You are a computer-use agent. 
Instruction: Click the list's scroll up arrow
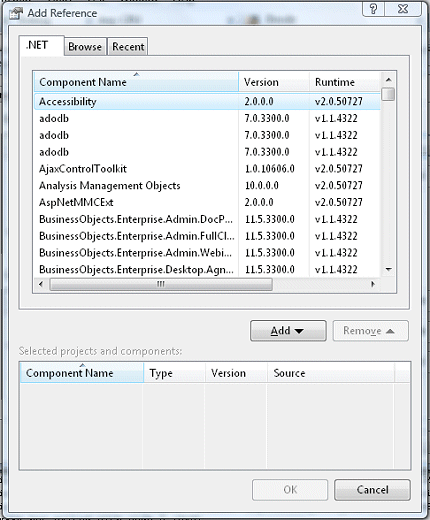pyautogui.click(x=388, y=80)
